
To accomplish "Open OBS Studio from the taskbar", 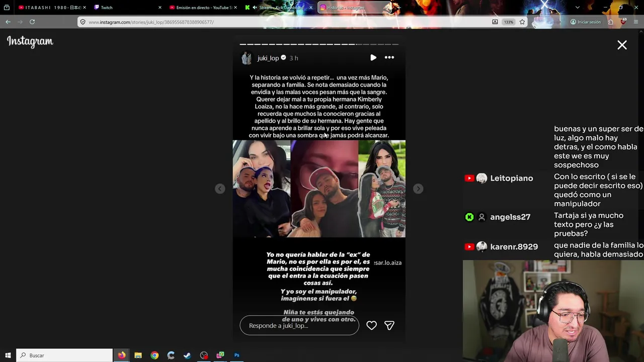I will pos(204,355).
